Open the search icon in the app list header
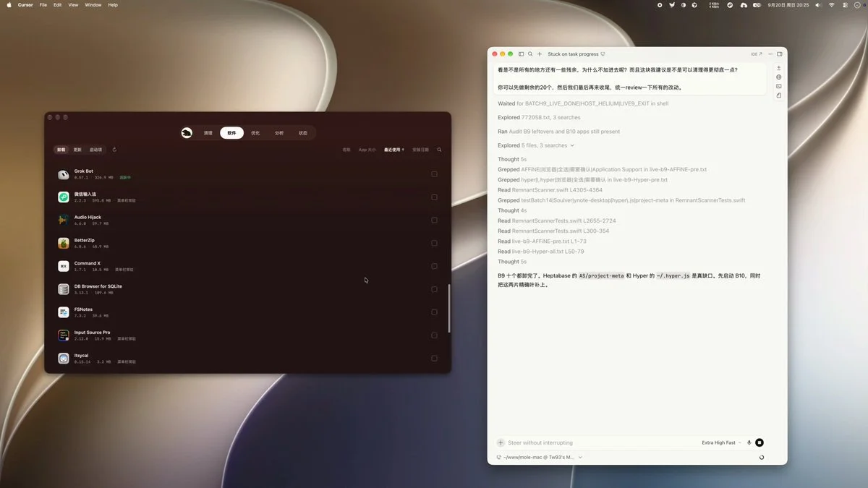The image size is (868, 488). pyautogui.click(x=439, y=150)
